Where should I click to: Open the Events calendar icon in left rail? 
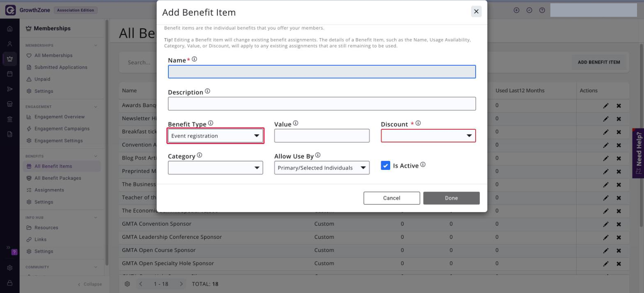[x=10, y=74]
